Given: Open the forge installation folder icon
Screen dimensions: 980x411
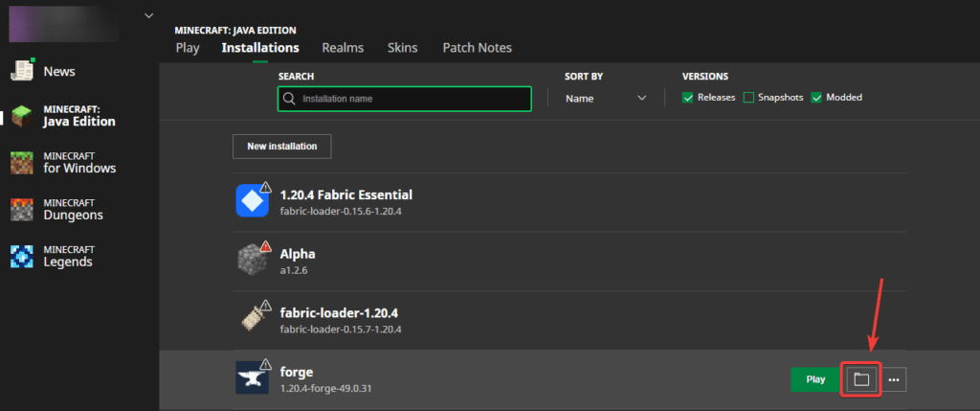Looking at the screenshot, I should click(x=860, y=379).
